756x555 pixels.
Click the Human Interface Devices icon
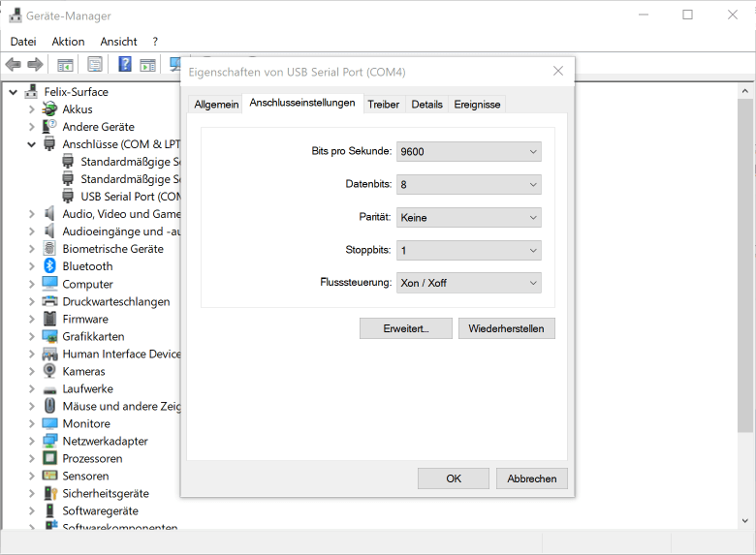click(49, 355)
